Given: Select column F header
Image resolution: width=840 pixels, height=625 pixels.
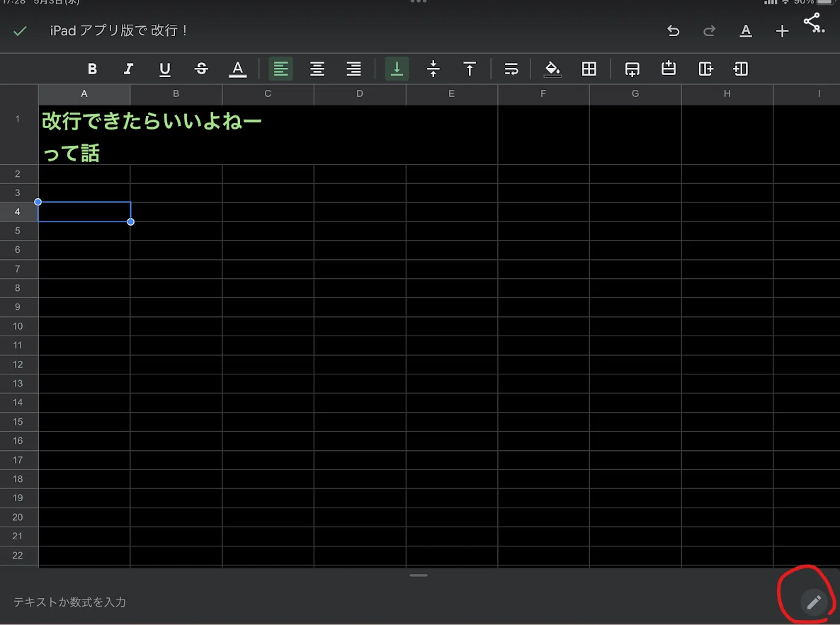Looking at the screenshot, I should [x=544, y=93].
